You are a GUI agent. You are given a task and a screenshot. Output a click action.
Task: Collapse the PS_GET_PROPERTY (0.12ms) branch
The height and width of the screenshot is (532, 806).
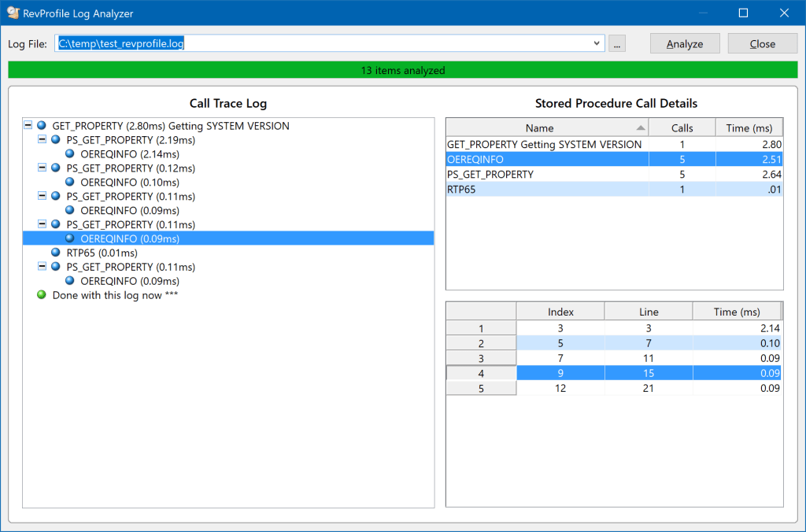click(42, 168)
